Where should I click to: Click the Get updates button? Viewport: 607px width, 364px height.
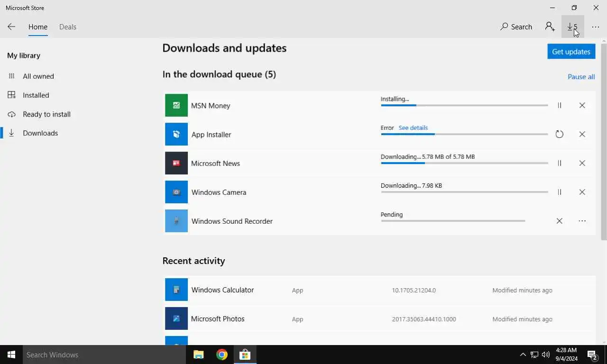(x=571, y=52)
